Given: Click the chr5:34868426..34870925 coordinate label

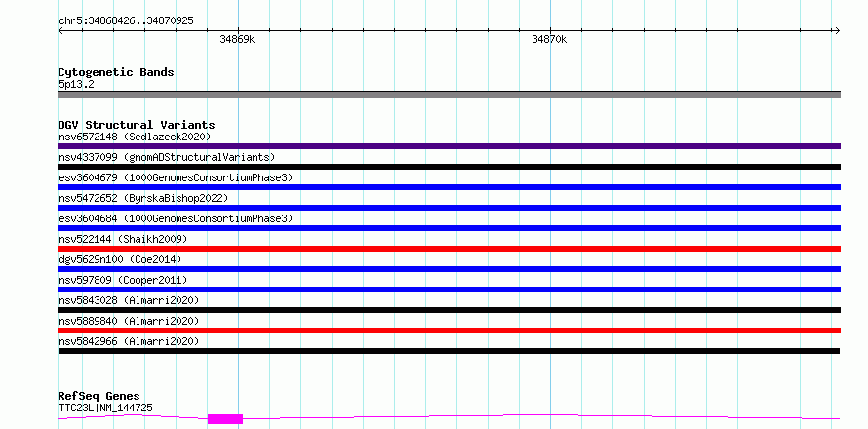Looking at the screenshot, I should coord(126,21).
